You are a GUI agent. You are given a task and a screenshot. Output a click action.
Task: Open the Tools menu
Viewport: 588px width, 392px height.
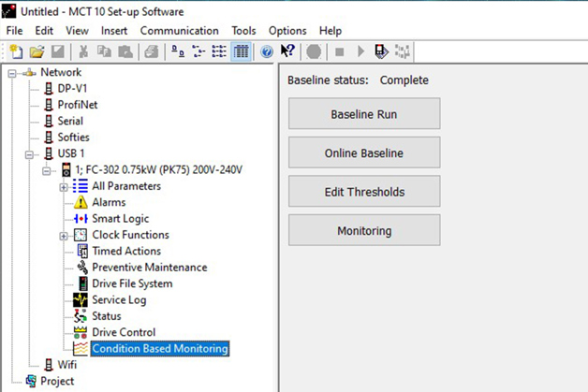tap(243, 31)
